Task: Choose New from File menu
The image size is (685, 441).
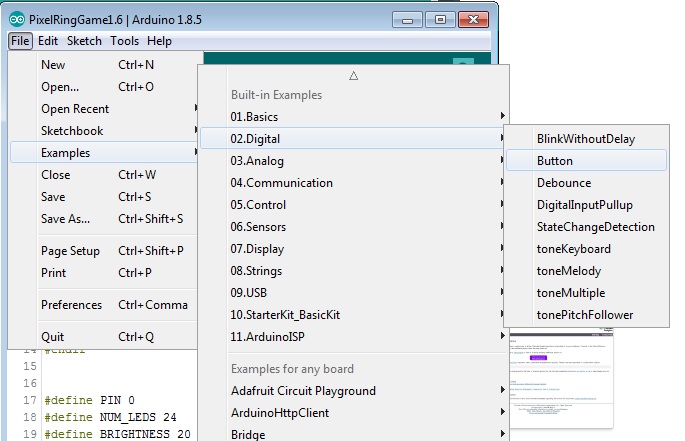Action: pos(104,65)
